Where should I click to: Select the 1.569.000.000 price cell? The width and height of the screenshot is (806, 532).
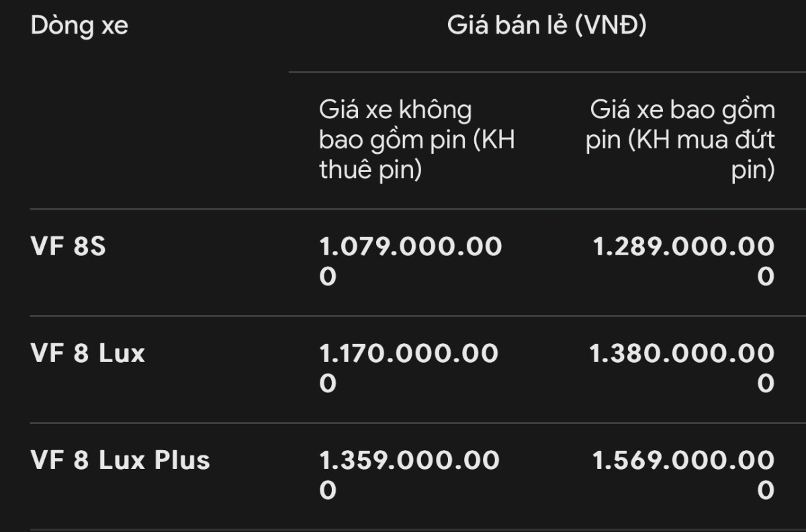pos(683,475)
